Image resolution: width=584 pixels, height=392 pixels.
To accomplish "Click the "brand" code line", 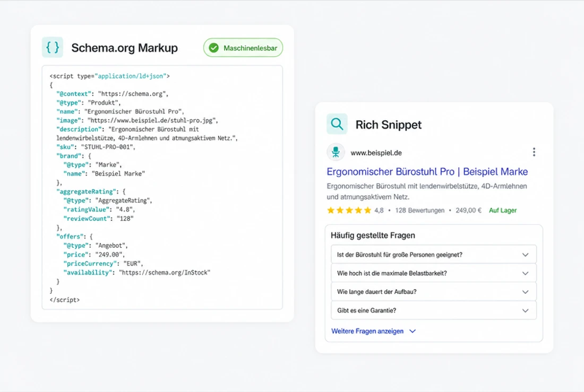I will click(73, 156).
